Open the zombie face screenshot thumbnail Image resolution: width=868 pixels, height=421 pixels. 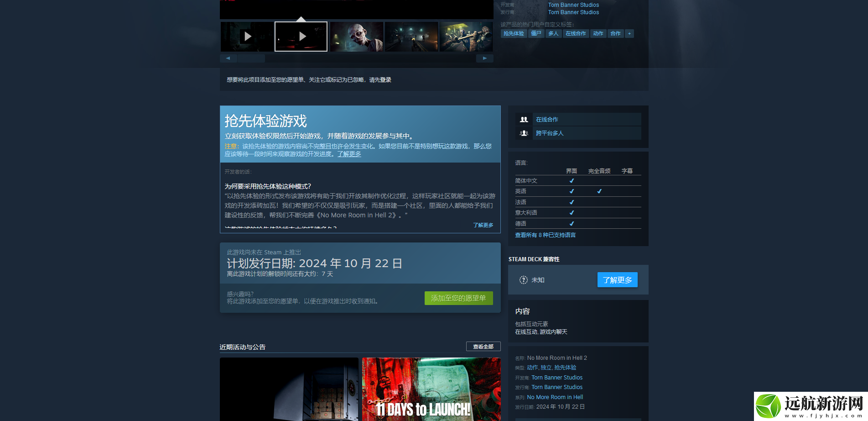(x=356, y=37)
